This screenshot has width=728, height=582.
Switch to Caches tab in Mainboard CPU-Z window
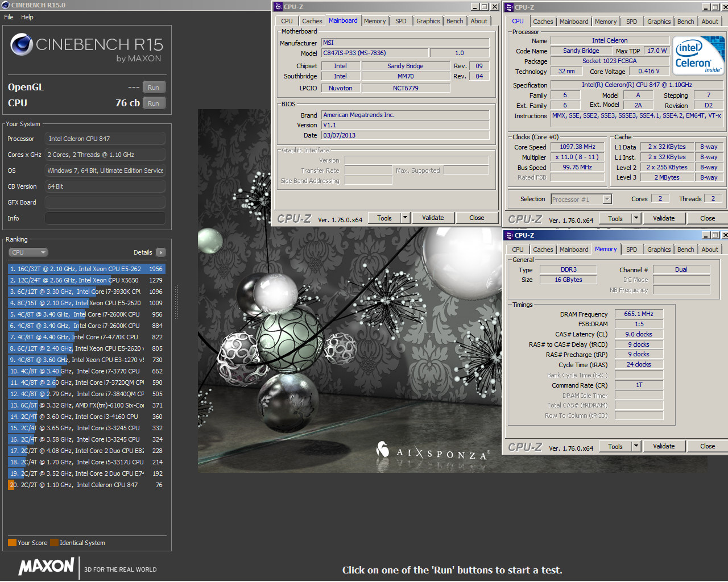[x=312, y=21]
